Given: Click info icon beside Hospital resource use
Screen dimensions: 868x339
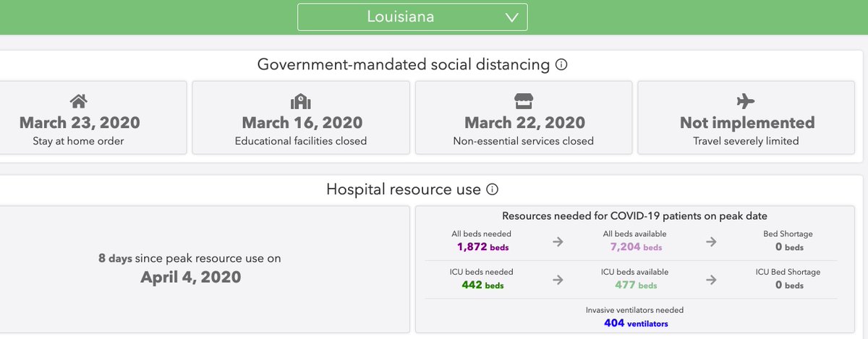Looking at the screenshot, I should coord(492,190).
